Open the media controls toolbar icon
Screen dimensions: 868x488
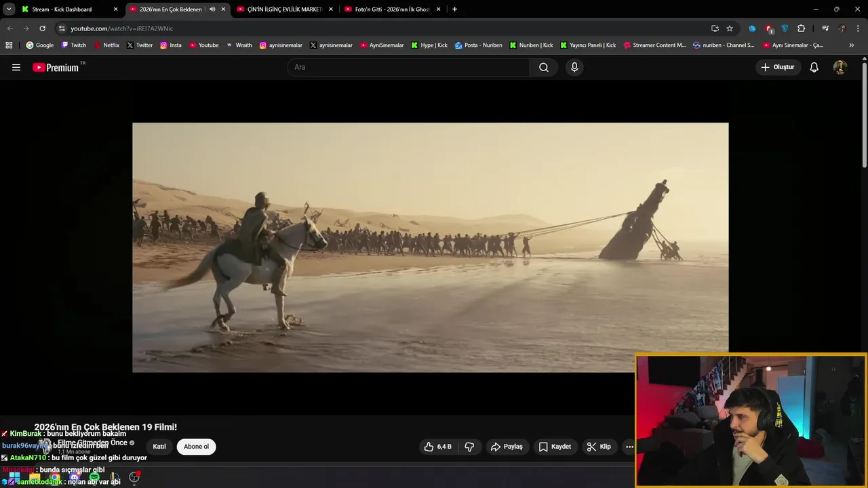click(825, 28)
